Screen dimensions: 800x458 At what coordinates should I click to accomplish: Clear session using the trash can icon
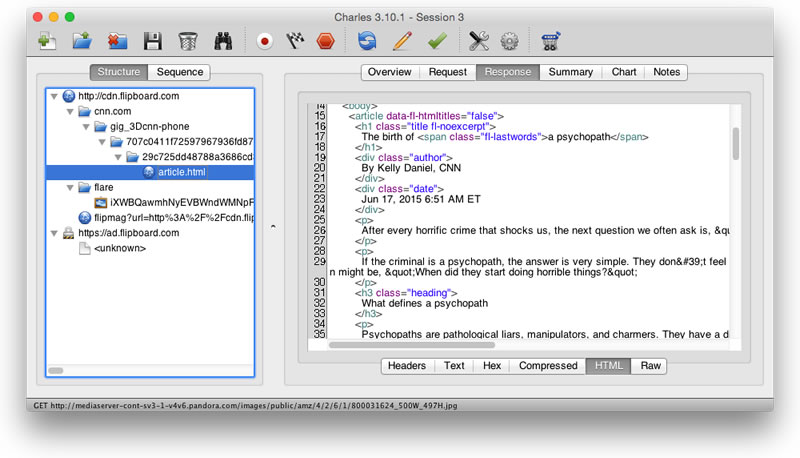coord(188,41)
